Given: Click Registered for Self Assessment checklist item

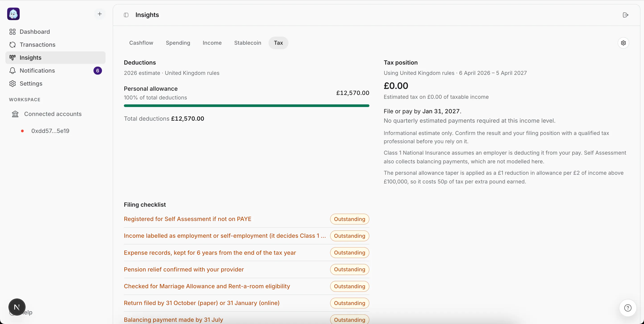Looking at the screenshot, I should pyautogui.click(x=188, y=219).
